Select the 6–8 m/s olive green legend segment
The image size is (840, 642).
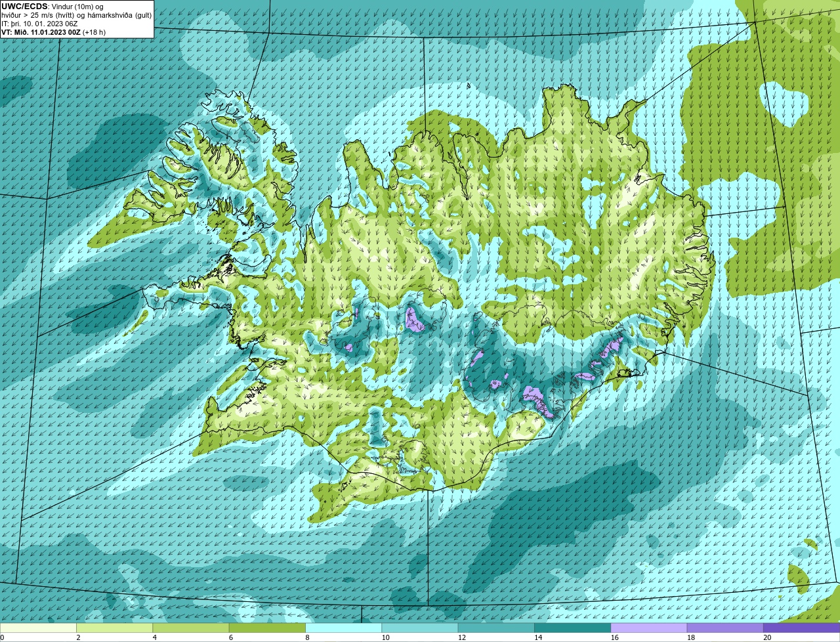pos(267,628)
